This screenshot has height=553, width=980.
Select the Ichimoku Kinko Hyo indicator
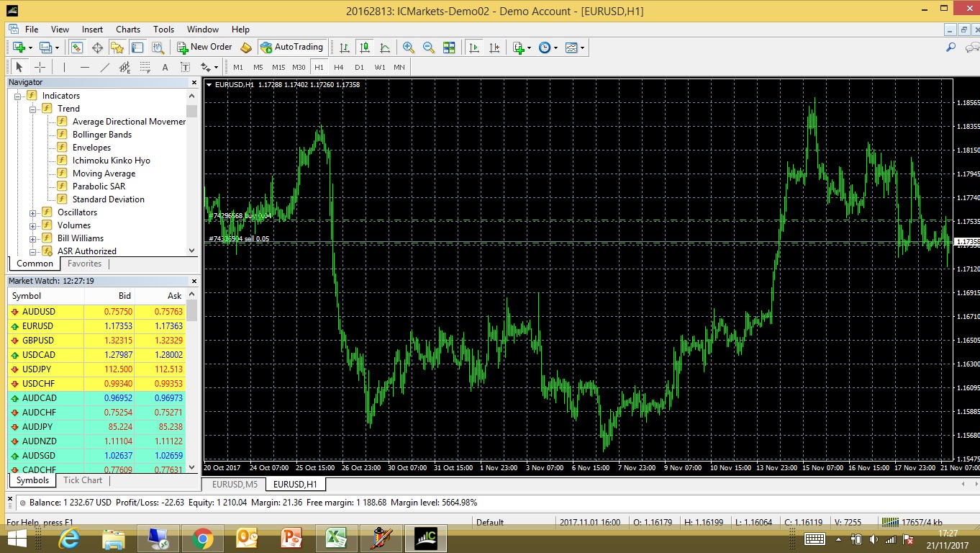pos(112,161)
